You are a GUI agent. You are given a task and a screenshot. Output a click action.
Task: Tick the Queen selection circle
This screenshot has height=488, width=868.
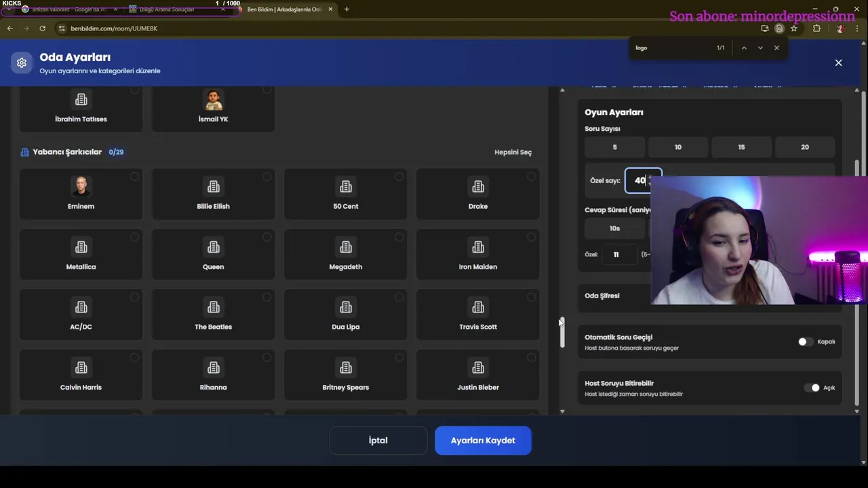267,237
